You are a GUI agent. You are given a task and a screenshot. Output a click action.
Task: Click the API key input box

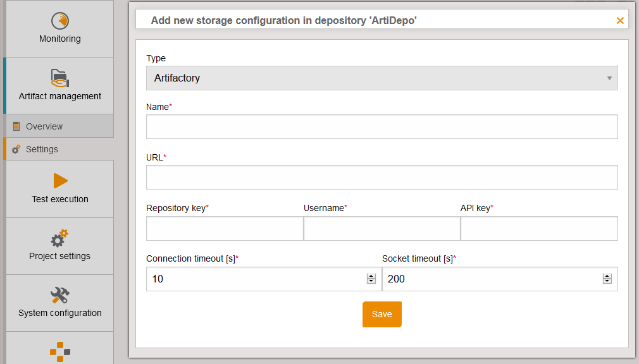(x=539, y=229)
